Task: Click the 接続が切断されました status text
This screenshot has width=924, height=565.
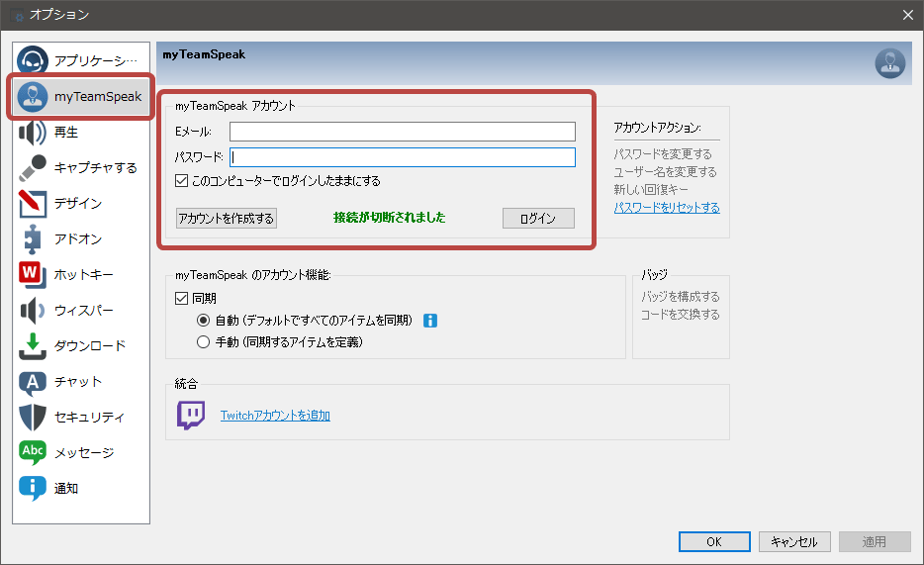Action: [390, 218]
